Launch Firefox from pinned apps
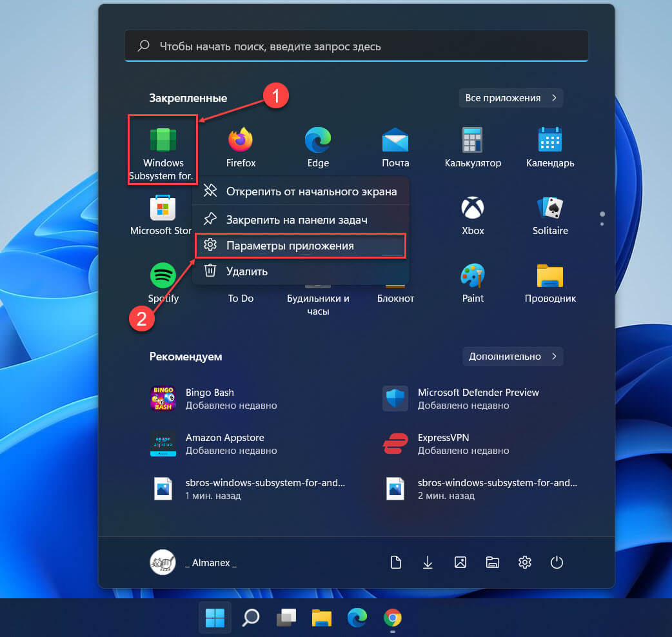The width and height of the screenshot is (672, 637). point(241,148)
